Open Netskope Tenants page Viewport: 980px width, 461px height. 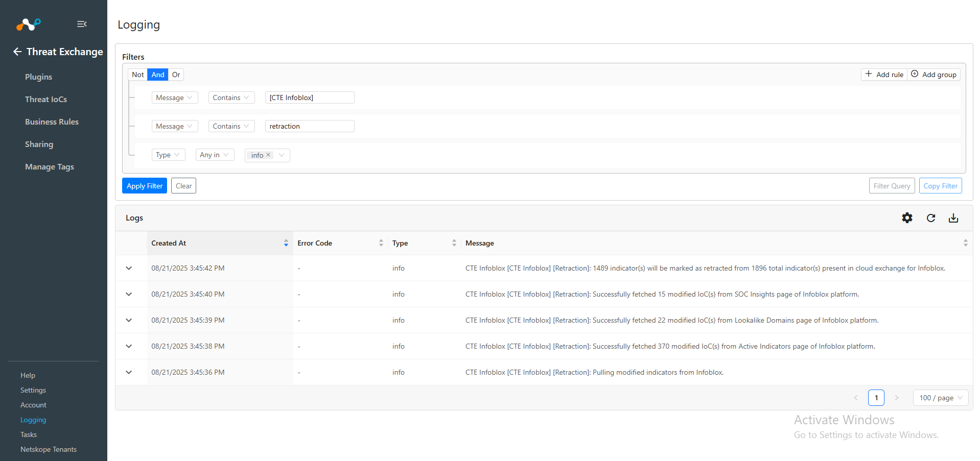[x=49, y=449]
